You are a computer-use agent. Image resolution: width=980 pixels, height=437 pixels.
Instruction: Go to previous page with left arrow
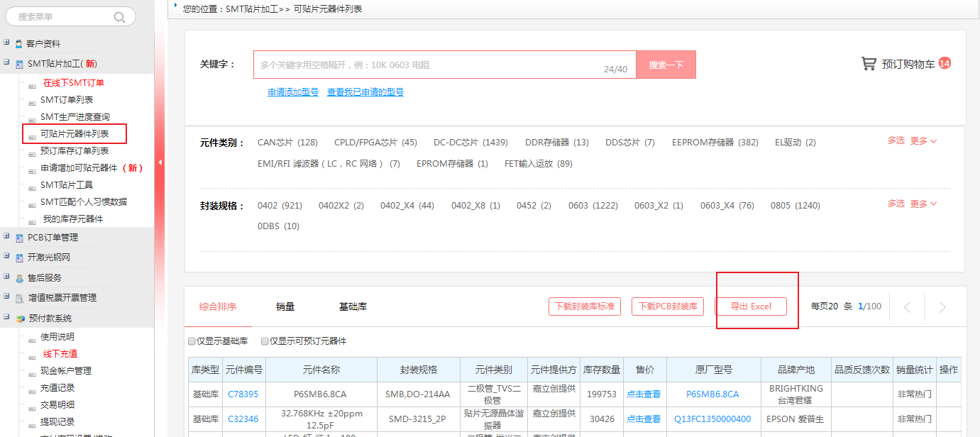click(x=907, y=307)
